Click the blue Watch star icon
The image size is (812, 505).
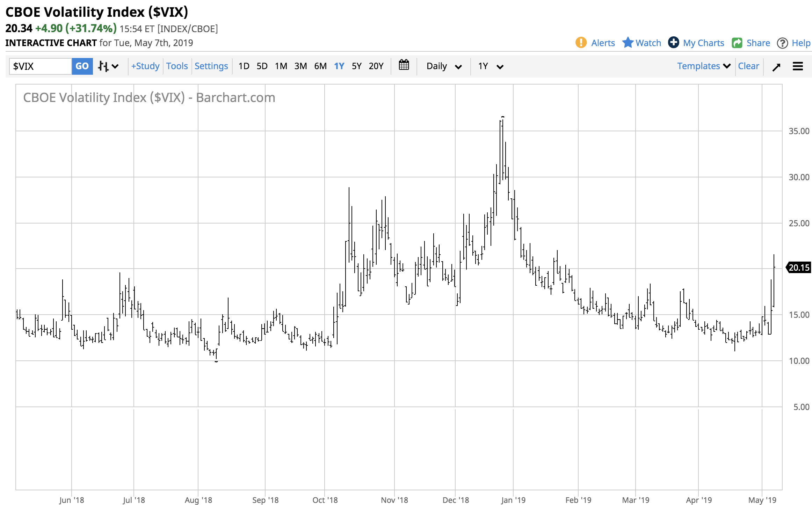coord(628,43)
